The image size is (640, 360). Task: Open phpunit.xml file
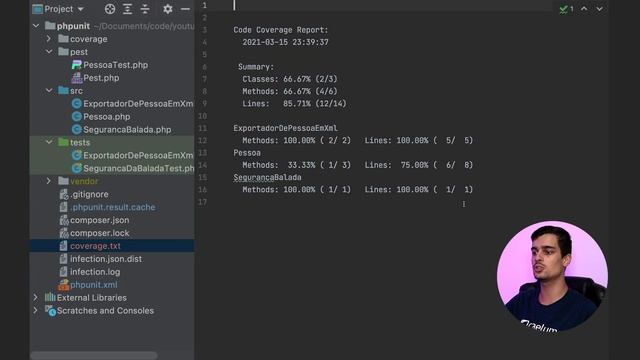pos(93,285)
